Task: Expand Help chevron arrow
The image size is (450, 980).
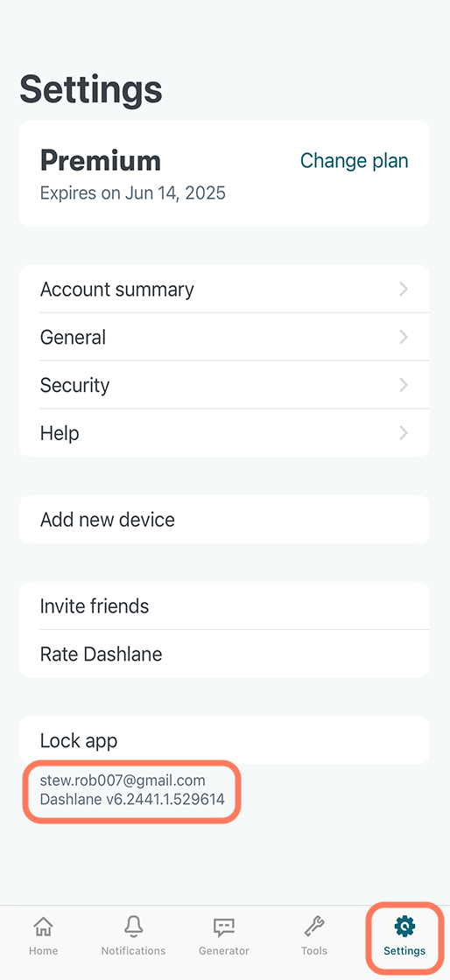Action: pos(404,432)
